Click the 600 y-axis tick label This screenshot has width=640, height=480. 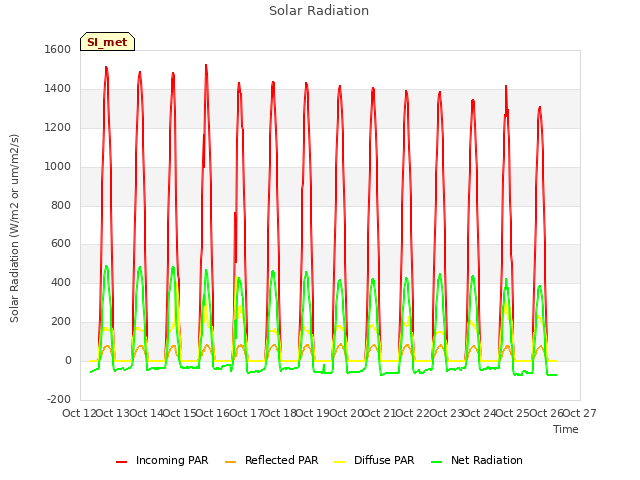[61, 244]
